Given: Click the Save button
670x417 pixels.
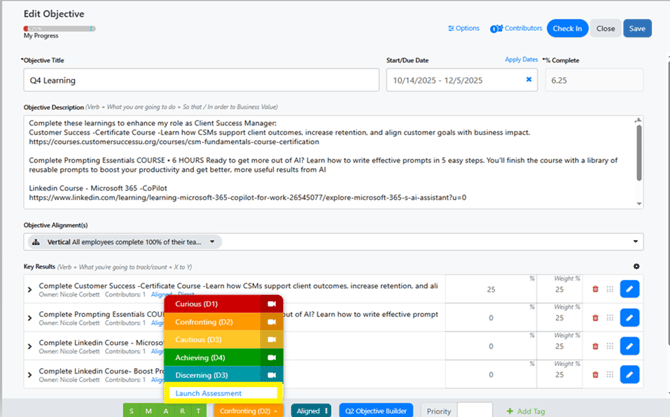Looking at the screenshot, I should click(637, 28).
